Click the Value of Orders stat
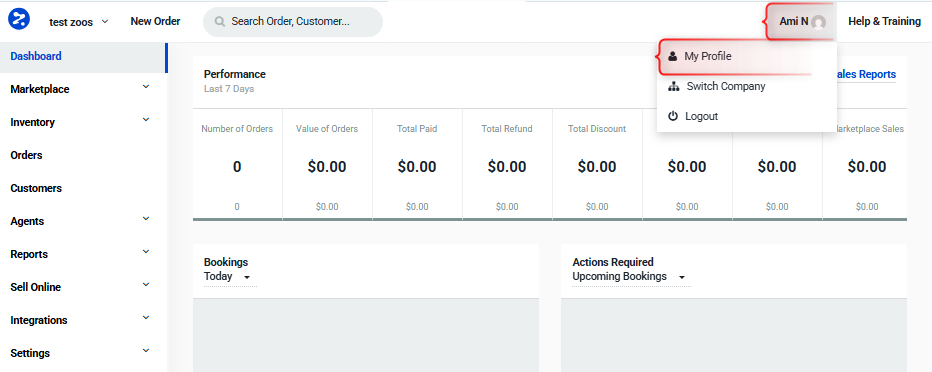This screenshot has width=932, height=372. 327,165
